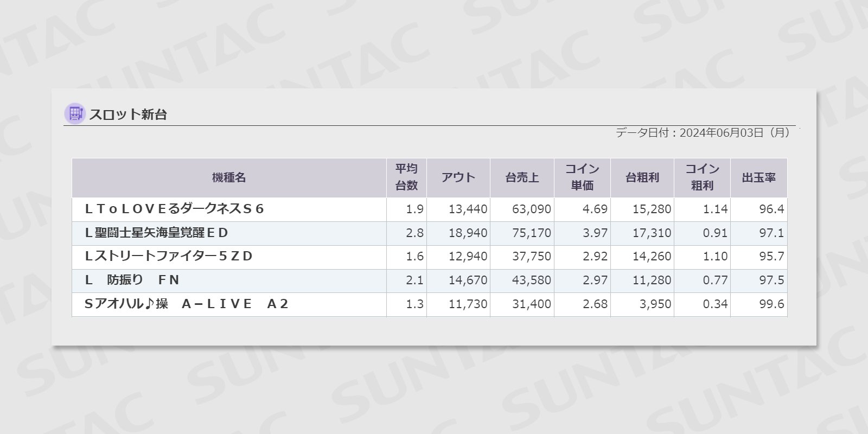Click the 97.5 payout rate

(771, 280)
